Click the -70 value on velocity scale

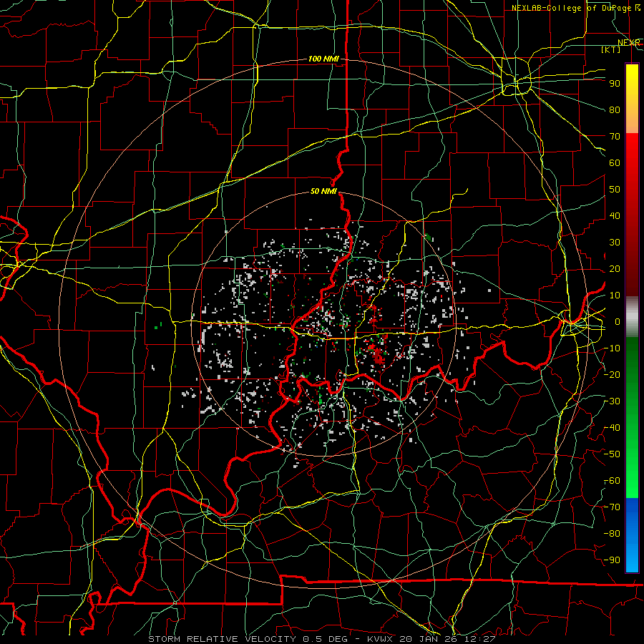click(x=613, y=507)
